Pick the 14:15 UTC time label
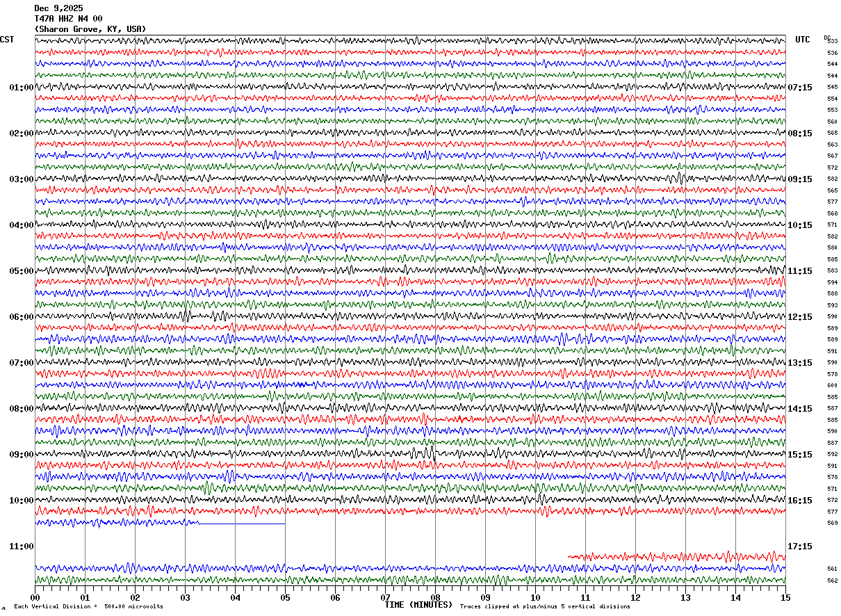Image resolution: width=841 pixels, height=616 pixels. click(x=800, y=409)
